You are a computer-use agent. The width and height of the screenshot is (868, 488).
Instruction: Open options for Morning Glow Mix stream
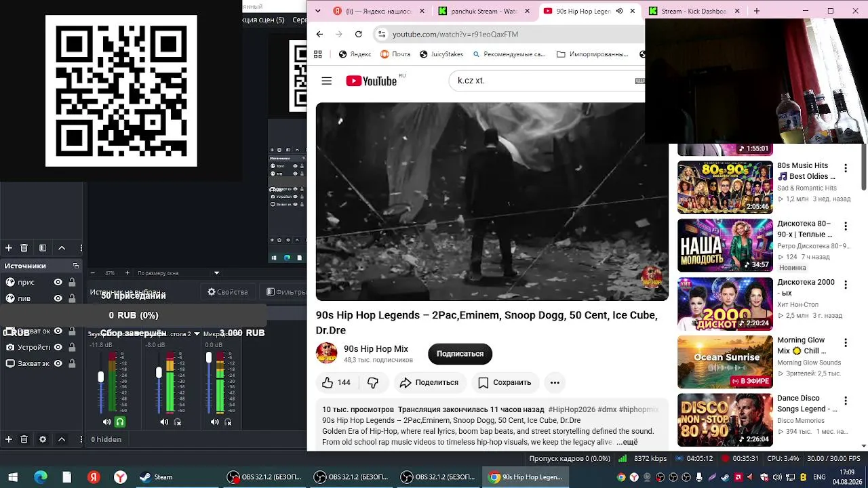[x=846, y=343]
